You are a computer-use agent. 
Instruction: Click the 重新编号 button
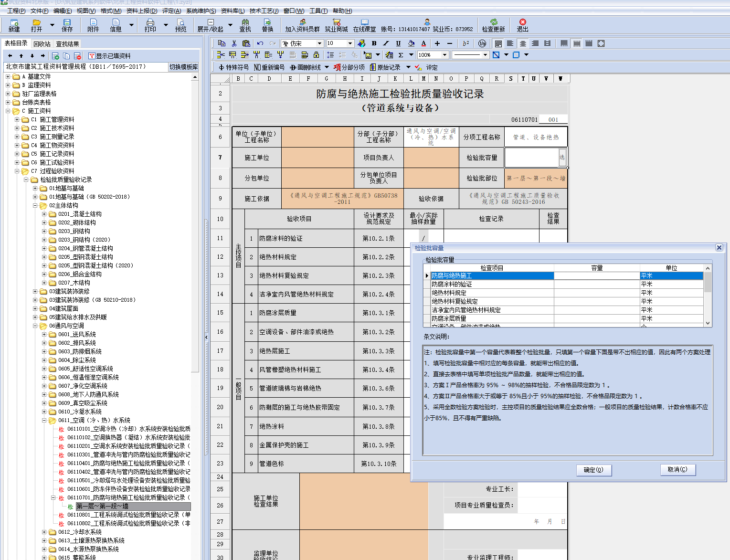click(269, 67)
